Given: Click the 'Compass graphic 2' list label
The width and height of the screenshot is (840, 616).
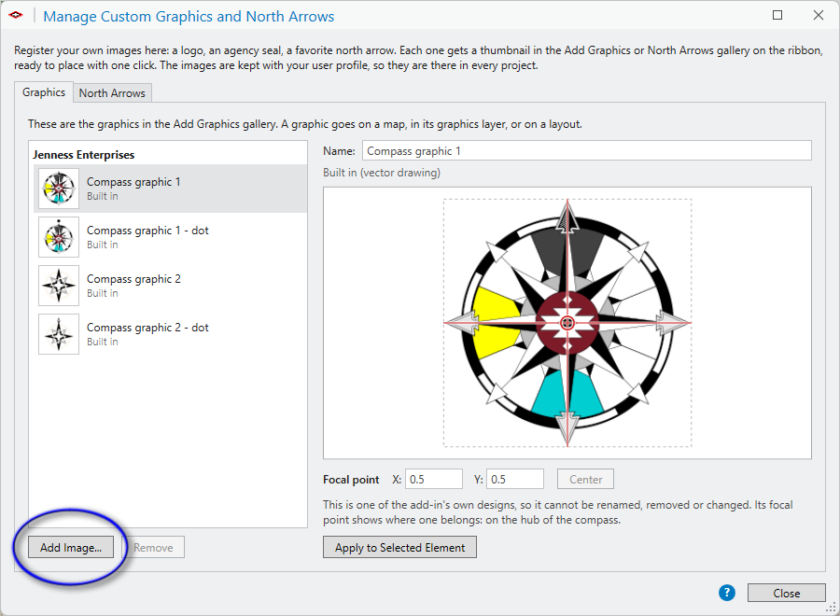Looking at the screenshot, I should 133,279.
